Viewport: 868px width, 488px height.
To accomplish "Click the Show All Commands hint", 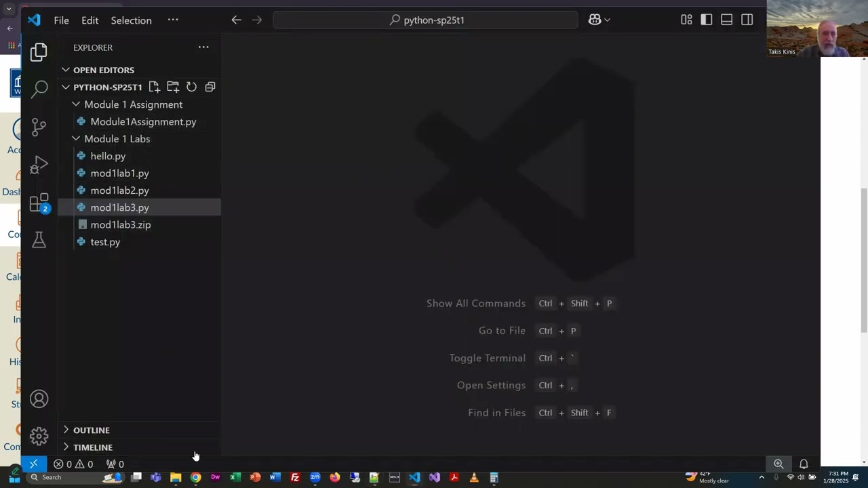I will (x=476, y=304).
